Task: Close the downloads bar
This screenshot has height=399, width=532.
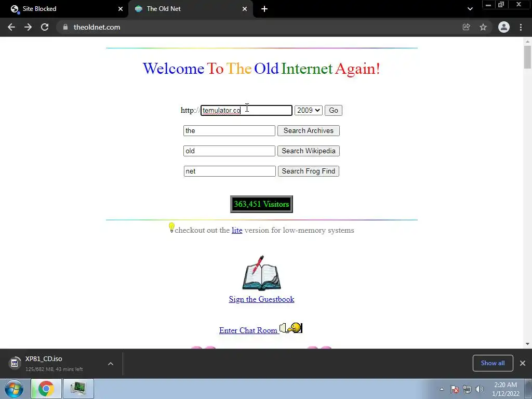Action: coord(523,363)
